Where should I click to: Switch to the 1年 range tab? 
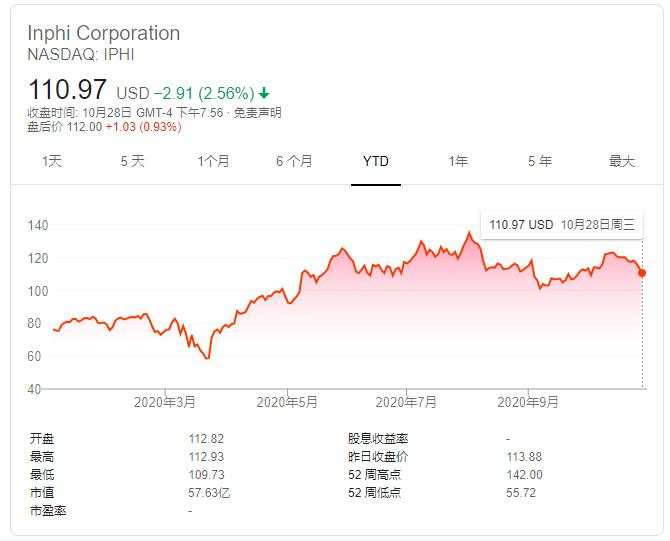coord(458,161)
